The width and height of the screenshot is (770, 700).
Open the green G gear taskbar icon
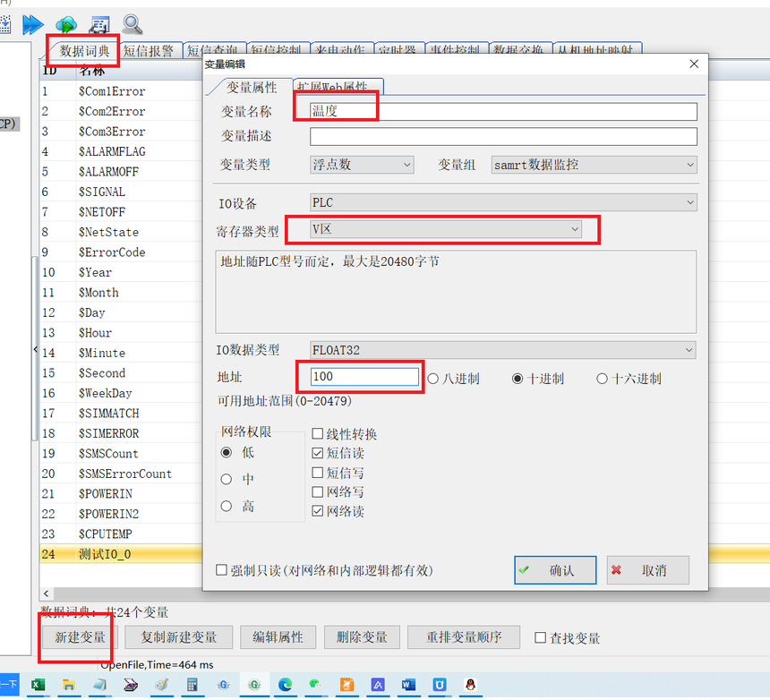(x=254, y=684)
